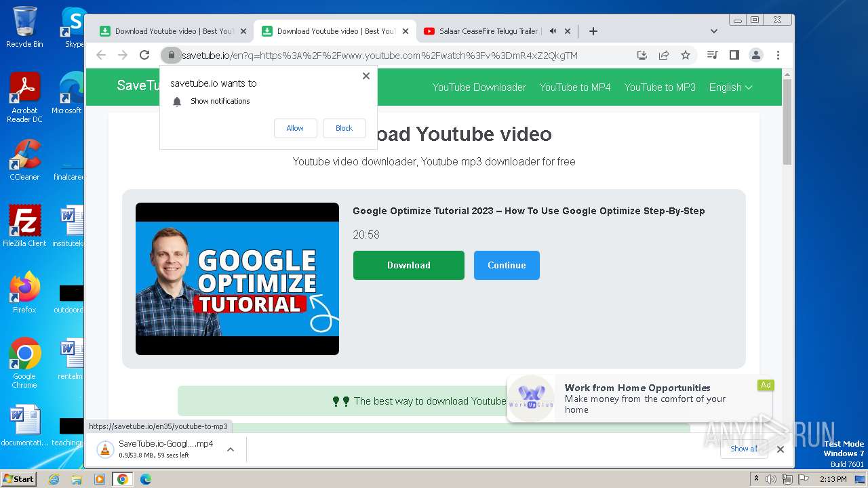Click the browser Back arrow
The height and width of the screenshot is (488, 868).
pyautogui.click(x=101, y=55)
